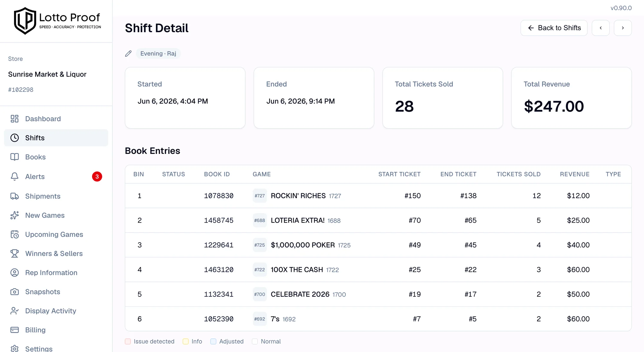
Task: Open the Alerts section
Action: (56, 176)
